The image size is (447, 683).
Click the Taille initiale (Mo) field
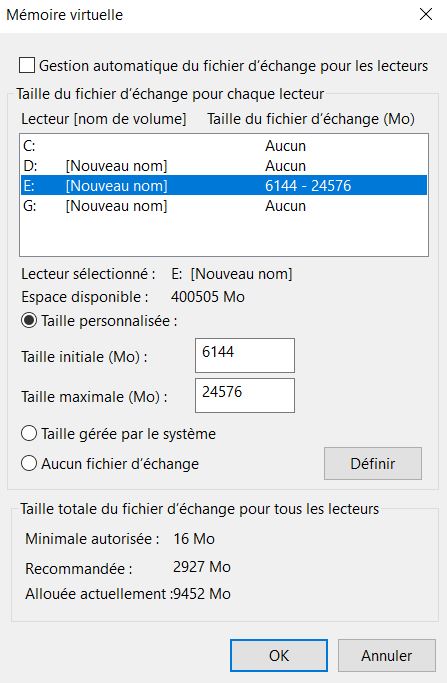244,355
